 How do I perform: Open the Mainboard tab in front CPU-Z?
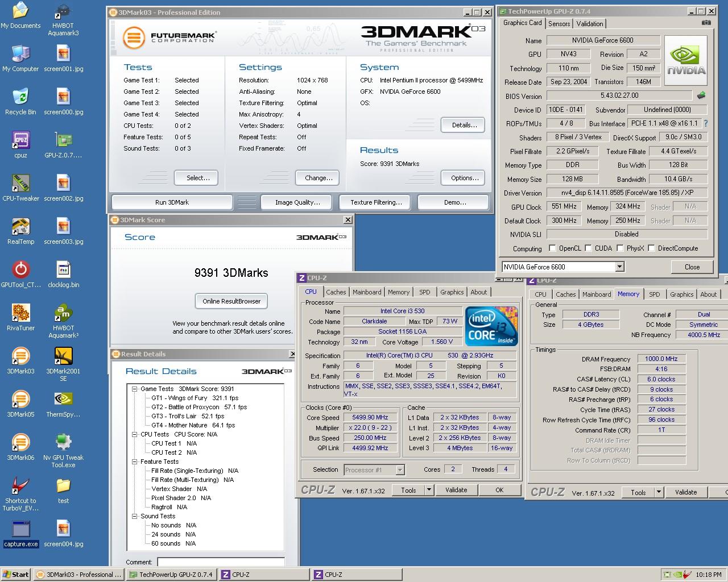(x=367, y=292)
